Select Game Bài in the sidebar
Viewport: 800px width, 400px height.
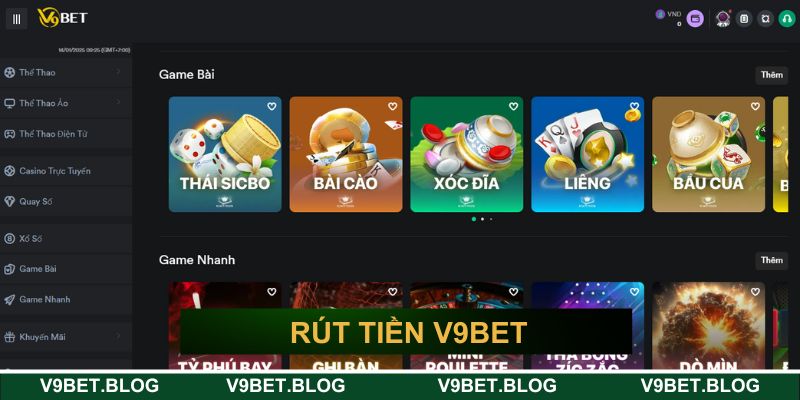click(x=66, y=269)
